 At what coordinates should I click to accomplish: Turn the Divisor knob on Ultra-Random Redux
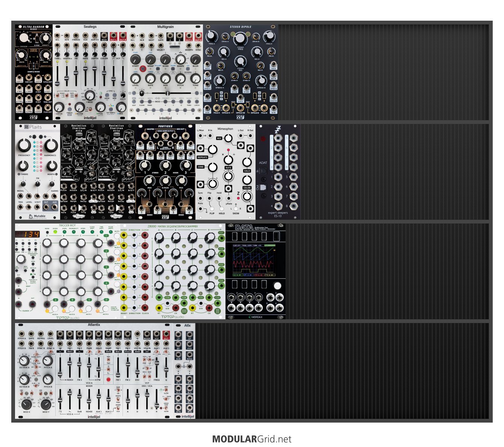tap(24, 38)
